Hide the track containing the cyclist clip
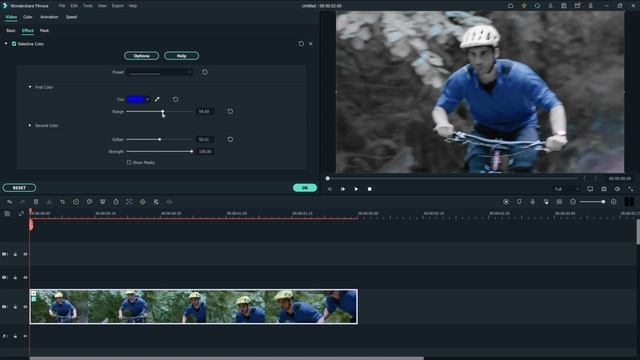640x360 pixels. coord(25,307)
